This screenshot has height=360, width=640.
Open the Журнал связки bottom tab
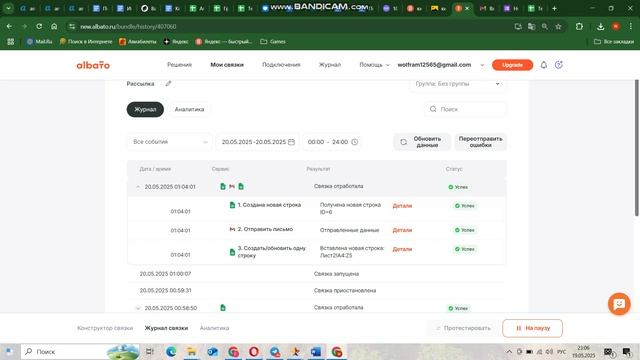click(x=166, y=328)
